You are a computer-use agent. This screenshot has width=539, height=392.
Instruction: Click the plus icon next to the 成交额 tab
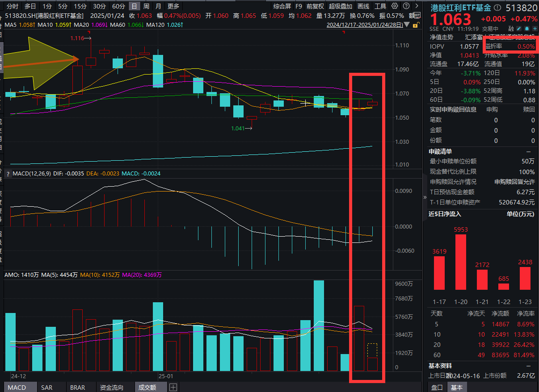pos(173,388)
